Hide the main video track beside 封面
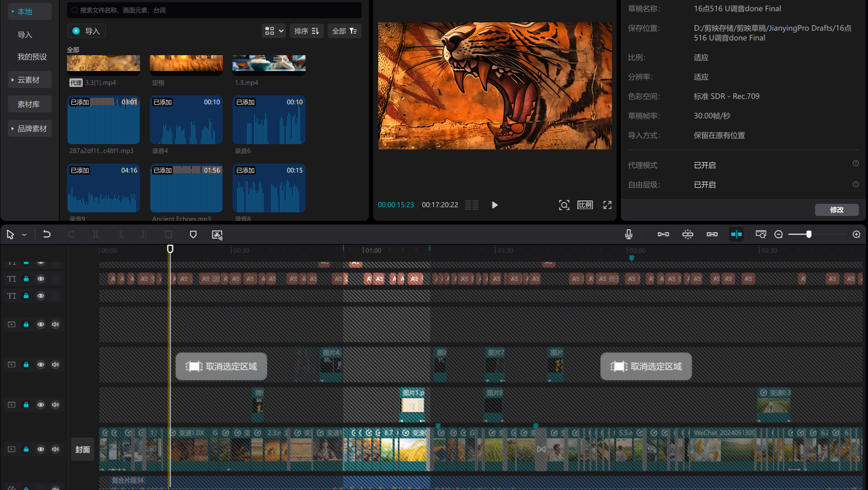The width and height of the screenshot is (868, 490). tap(41, 449)
